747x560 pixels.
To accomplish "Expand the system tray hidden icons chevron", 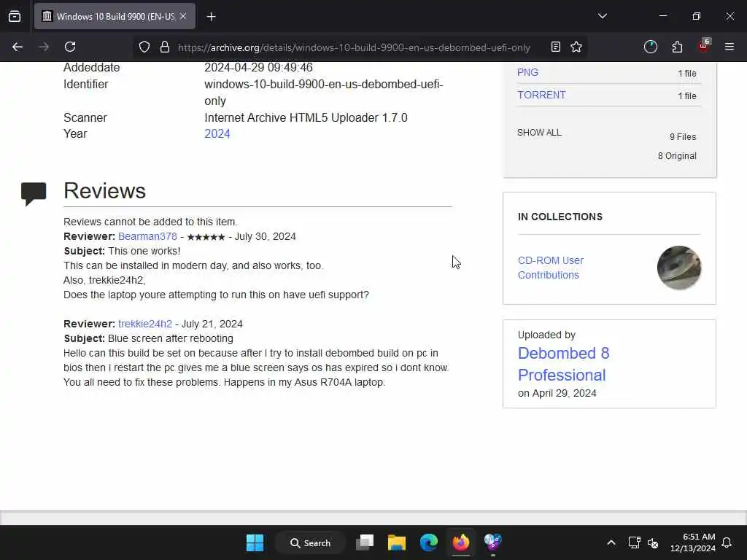I will click(611, 542).
